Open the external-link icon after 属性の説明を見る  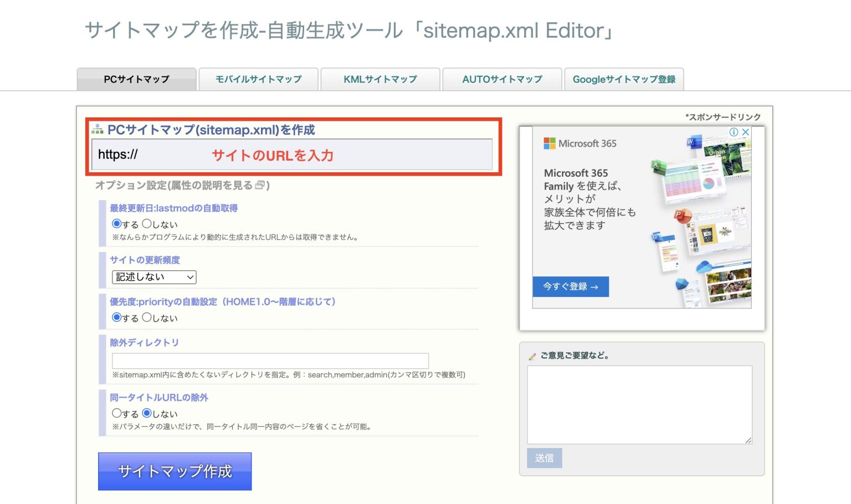(x=259, y=185)
